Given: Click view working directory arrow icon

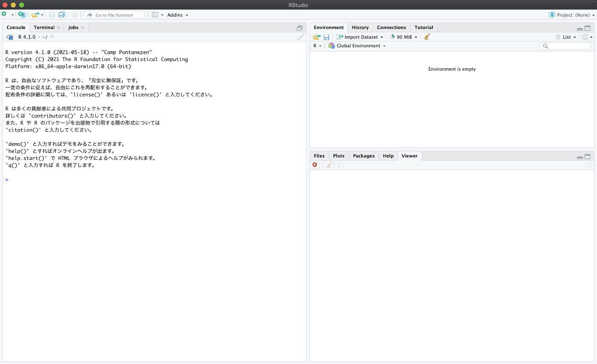Looking at the screenshot, I should (x=52, y=37).
